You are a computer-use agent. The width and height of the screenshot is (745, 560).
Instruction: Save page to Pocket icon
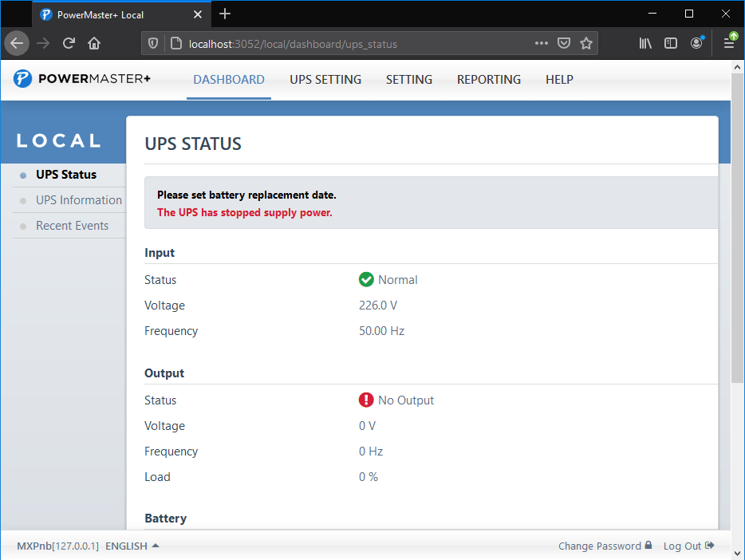[564, 44]
